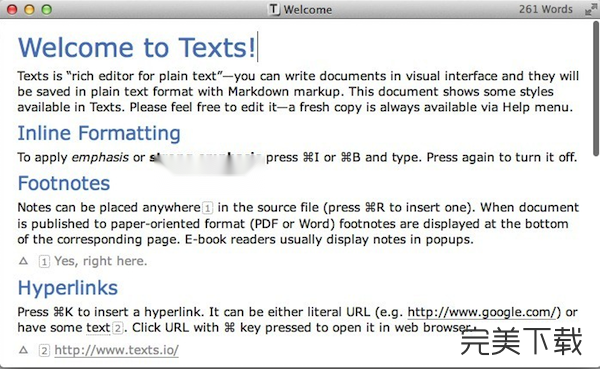Click the 'Inline Formatting' heading
This screenshot has width=600, height=369.
coord(99,133)
